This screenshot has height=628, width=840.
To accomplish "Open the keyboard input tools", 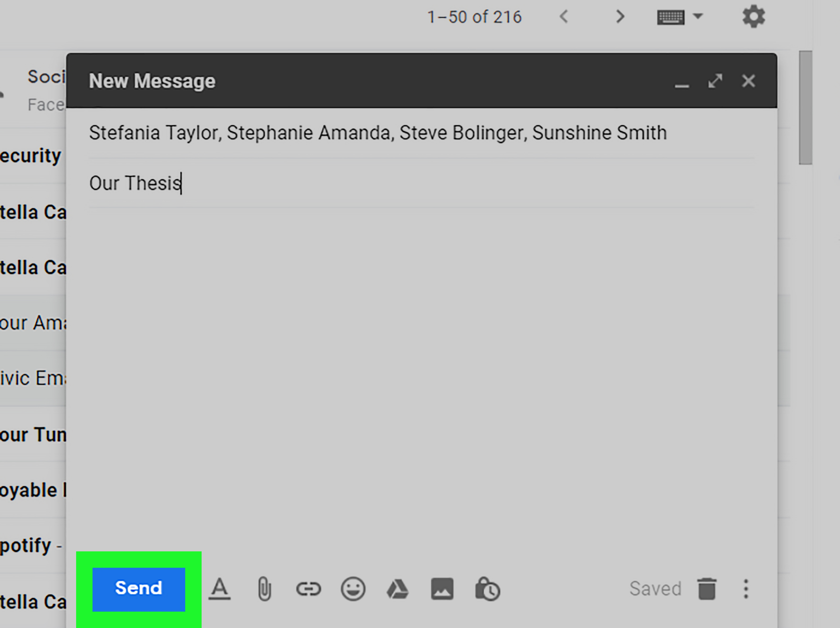I will (x=671, y=17).
